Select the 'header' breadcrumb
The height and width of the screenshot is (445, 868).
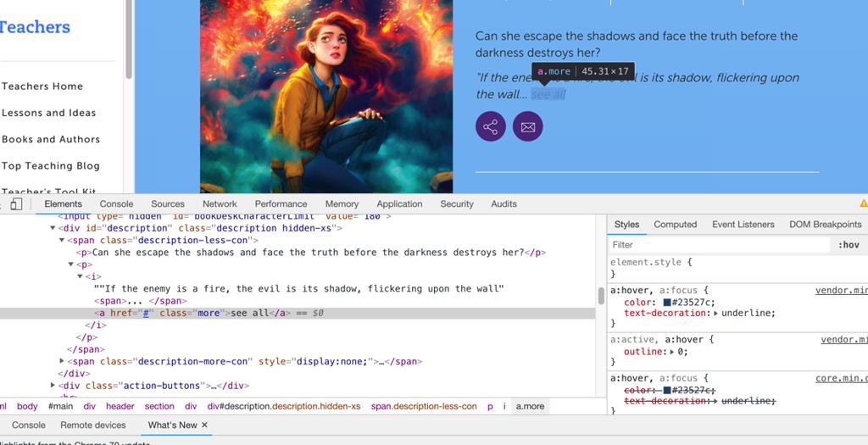(x=120, y=406)
